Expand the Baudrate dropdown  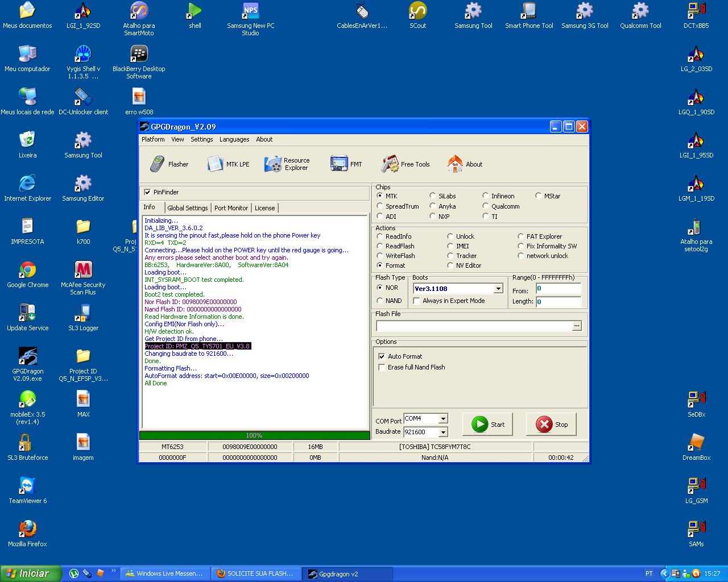(443, 432)
